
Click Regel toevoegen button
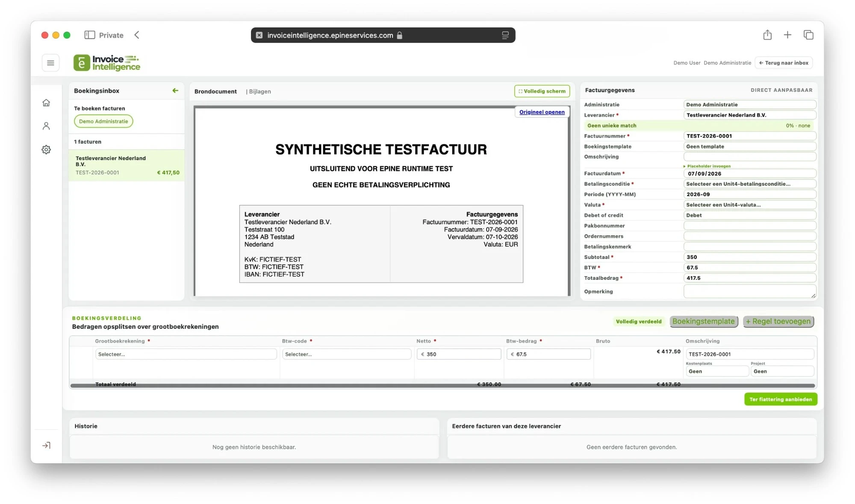[778, 322]
